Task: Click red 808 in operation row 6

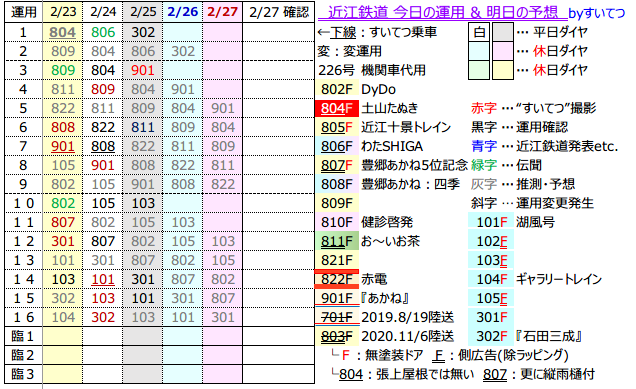Action: point(63,127)
